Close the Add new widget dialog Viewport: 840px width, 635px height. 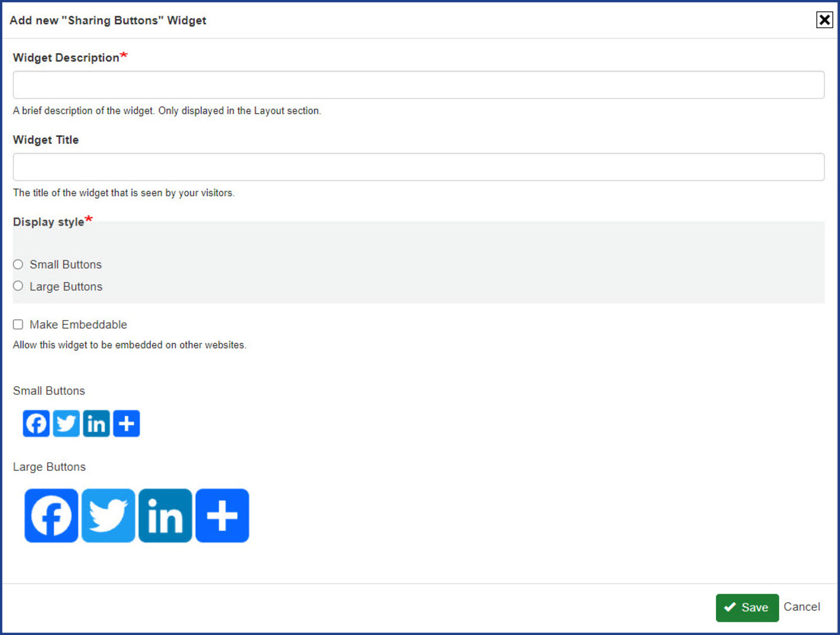pyautogui.click(x=824, y=20)
